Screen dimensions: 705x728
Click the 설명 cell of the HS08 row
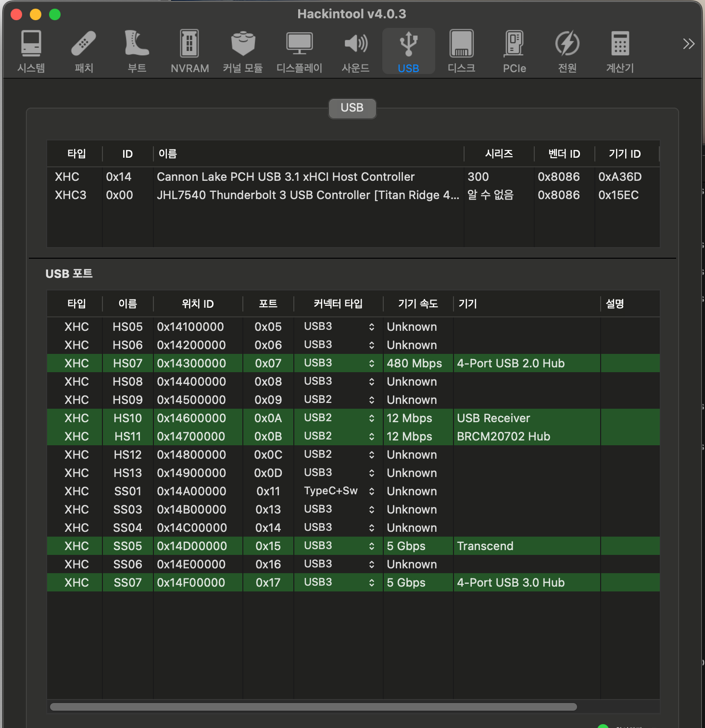pos(630,381)
